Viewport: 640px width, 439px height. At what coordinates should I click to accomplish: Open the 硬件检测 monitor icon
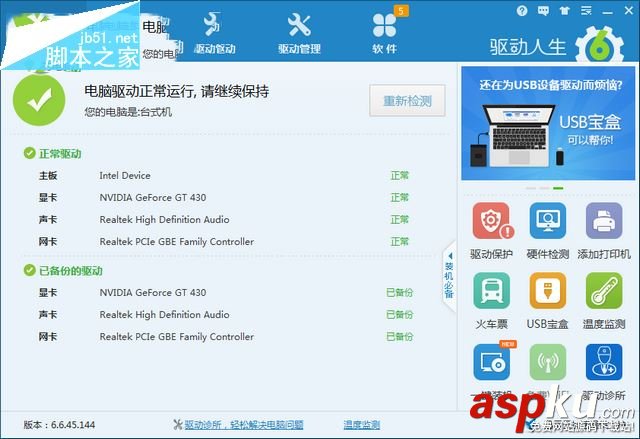(x=548, y=221)
